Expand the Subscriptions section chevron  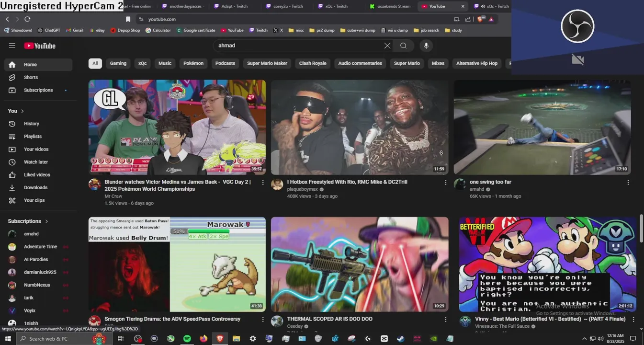point(46,221)
